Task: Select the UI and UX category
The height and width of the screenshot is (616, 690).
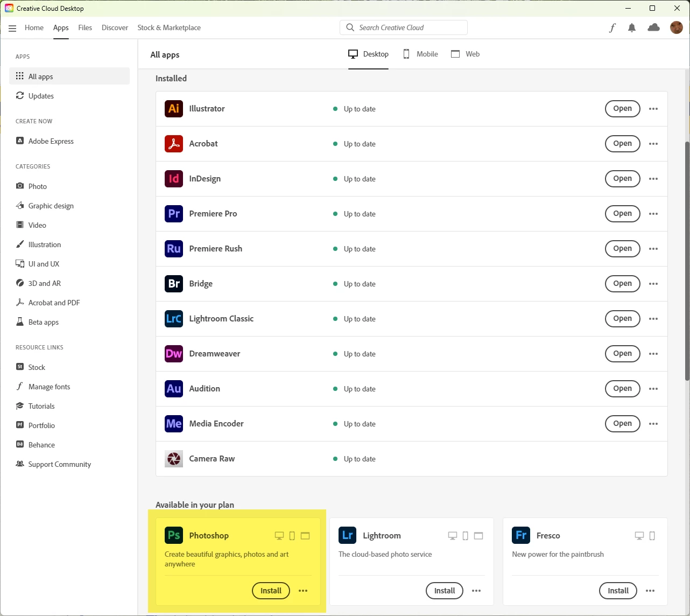Action: (x=69, y=264)
